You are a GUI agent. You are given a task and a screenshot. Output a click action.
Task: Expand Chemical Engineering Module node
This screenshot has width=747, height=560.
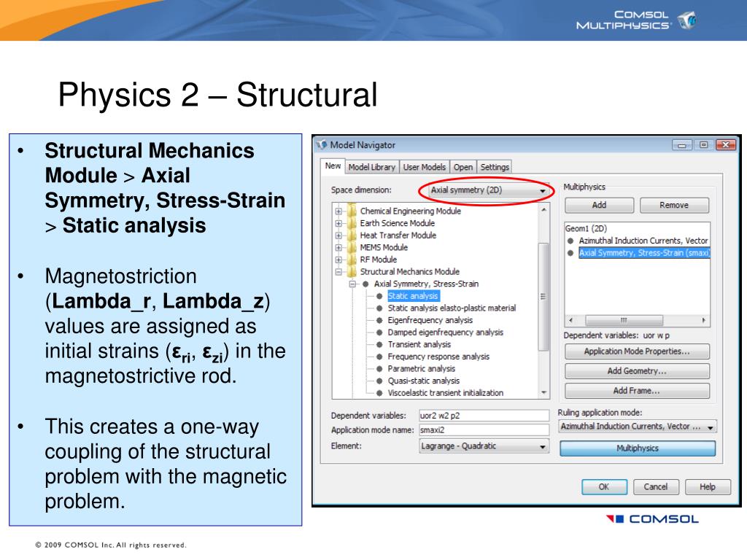pyautogui.click(x=338, y=211)
